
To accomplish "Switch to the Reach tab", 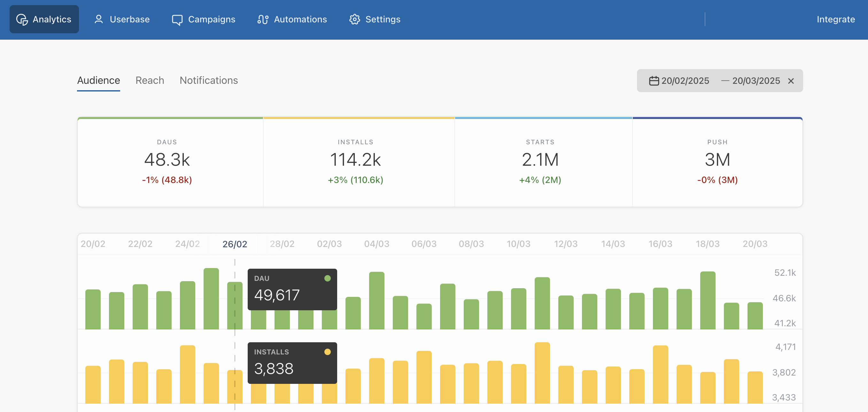I will point(150,80).
